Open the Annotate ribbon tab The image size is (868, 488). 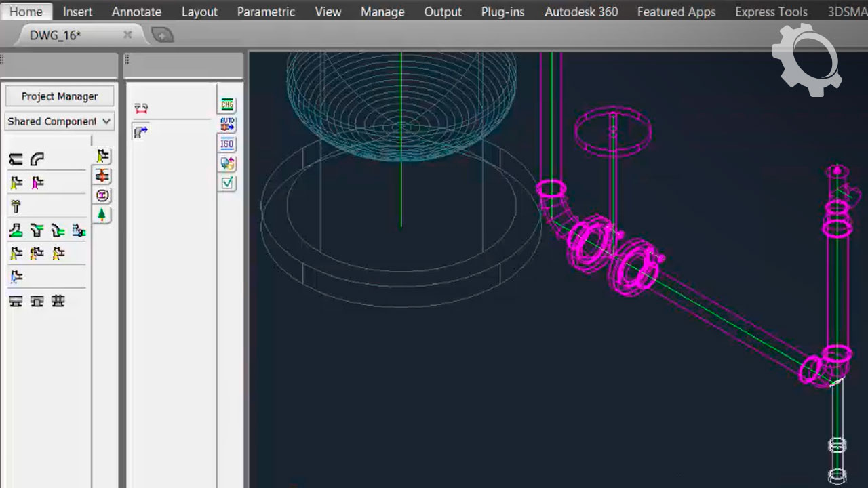[136, 12]
